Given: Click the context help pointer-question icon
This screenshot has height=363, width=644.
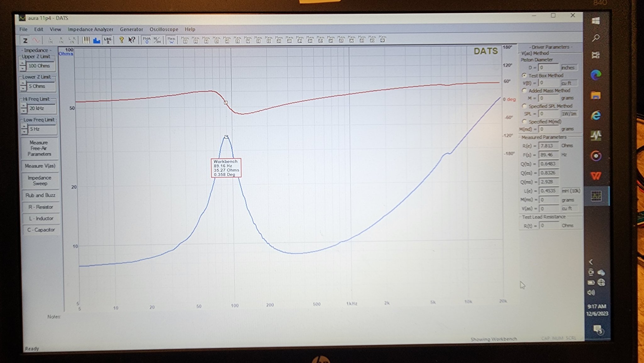Looking at the screenshot, I should coord(132,40).
